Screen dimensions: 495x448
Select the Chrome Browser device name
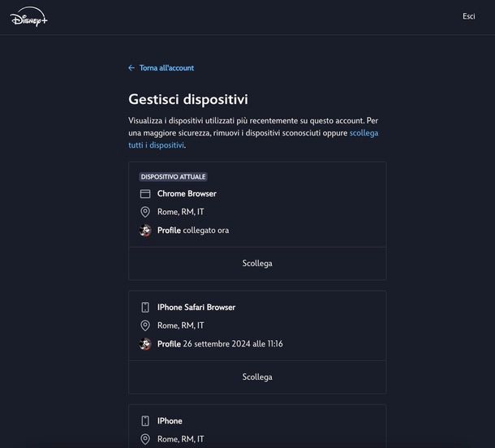[x=187, y=193]
